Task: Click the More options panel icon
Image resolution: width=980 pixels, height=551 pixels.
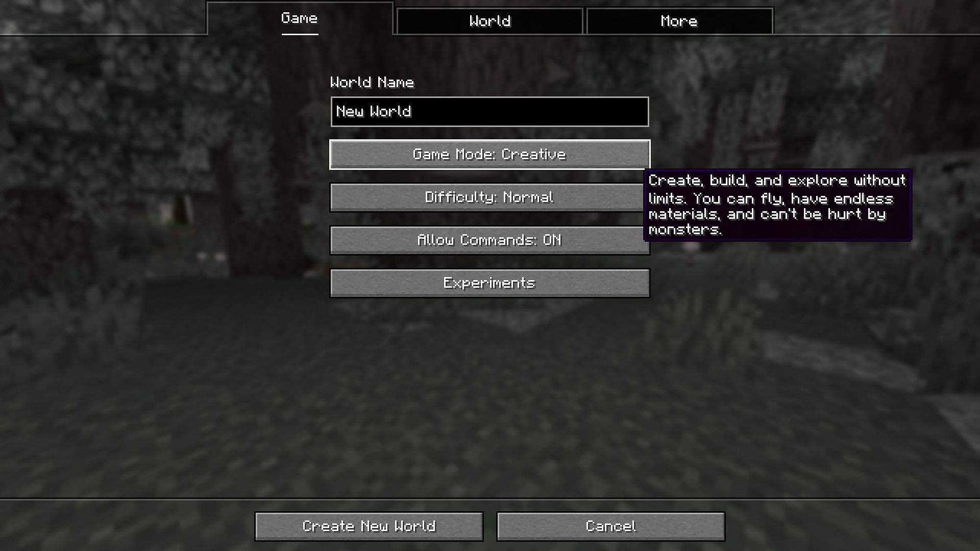Action: (678, 21)
